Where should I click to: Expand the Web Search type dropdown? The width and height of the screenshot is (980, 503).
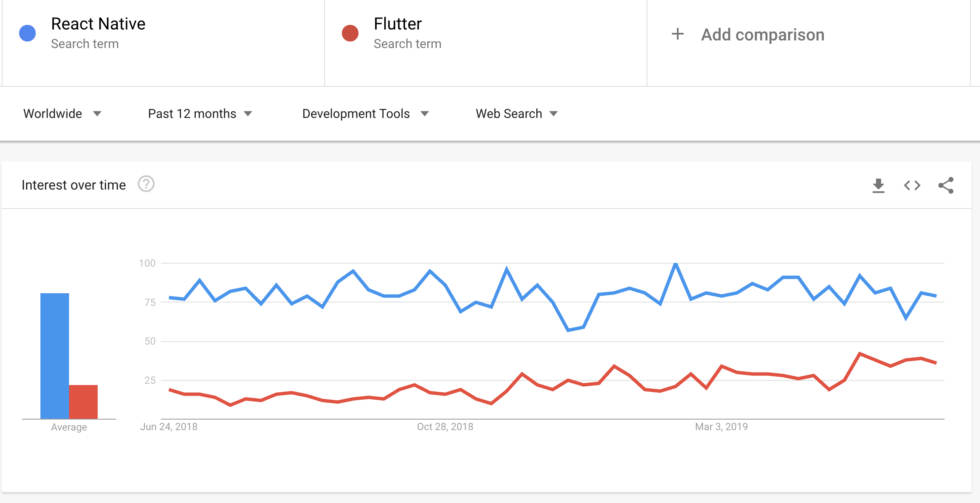(x=517, y=114)
